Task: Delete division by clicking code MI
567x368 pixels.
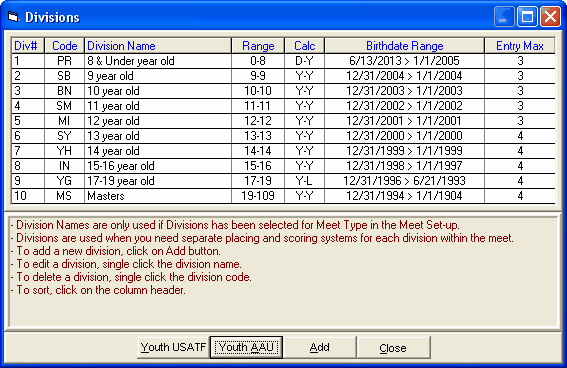Action: coord(64,121)
